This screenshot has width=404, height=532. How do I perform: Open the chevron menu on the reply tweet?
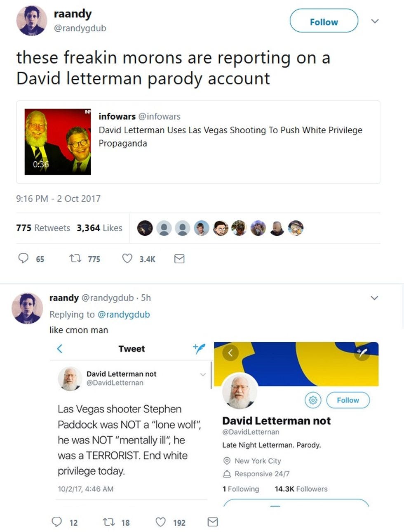click(374, 298)
